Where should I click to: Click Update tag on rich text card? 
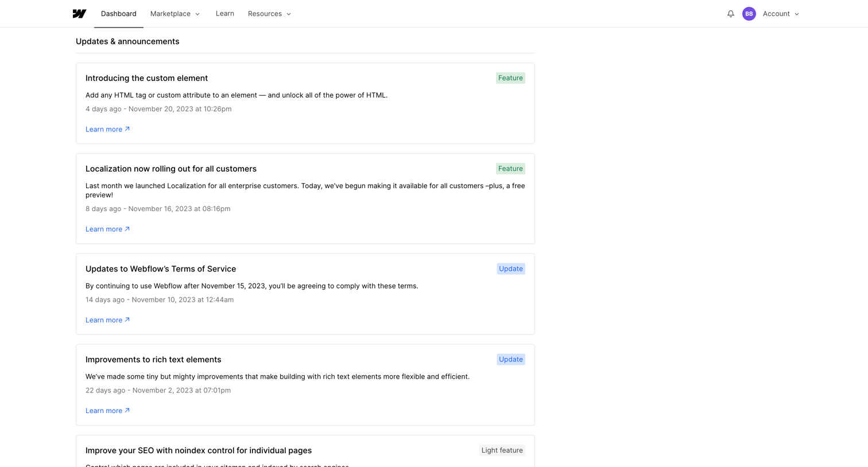point(511,359)
